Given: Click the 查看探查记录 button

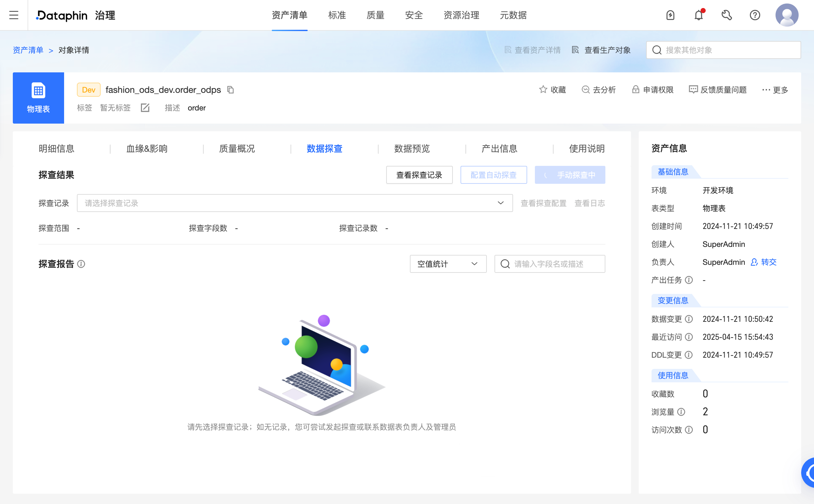Looking at the screenshot, I should click(419, 175).
